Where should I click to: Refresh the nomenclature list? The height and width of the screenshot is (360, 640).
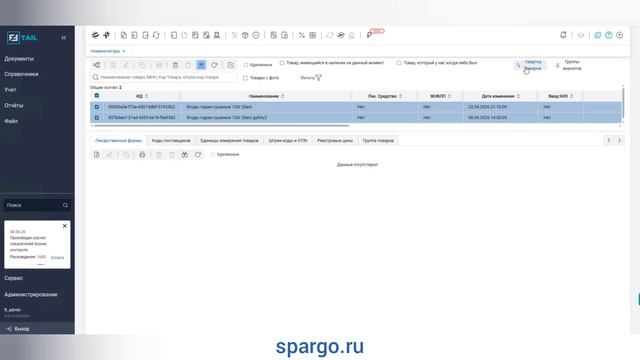[214, 65]
